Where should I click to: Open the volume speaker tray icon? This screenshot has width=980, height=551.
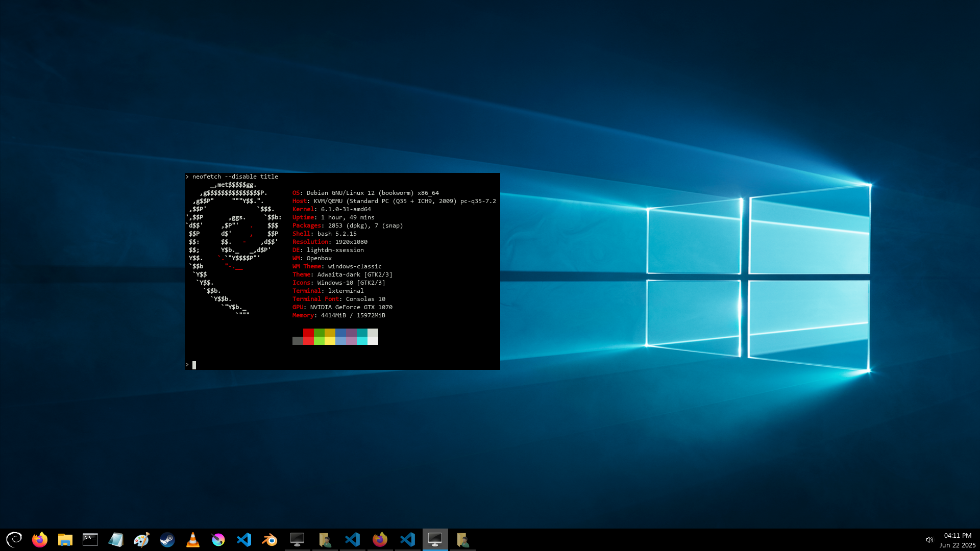click(929, 540)
